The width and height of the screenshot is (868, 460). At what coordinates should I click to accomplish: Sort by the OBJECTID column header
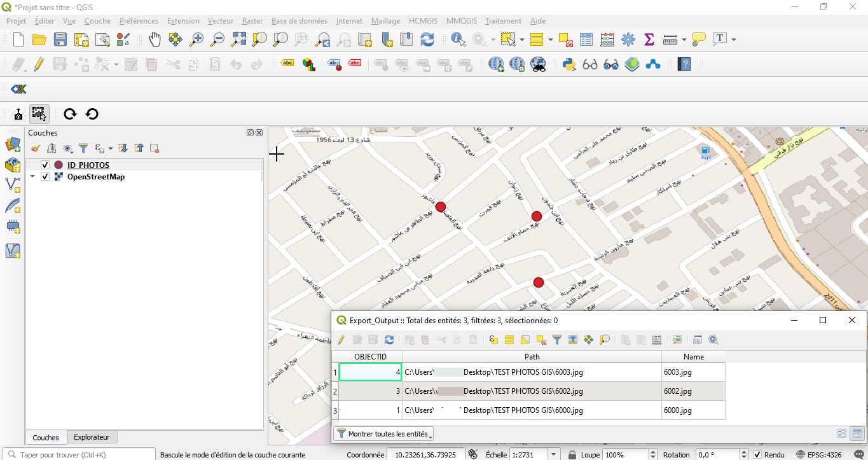pyautogui.click(x=370, y=357)
